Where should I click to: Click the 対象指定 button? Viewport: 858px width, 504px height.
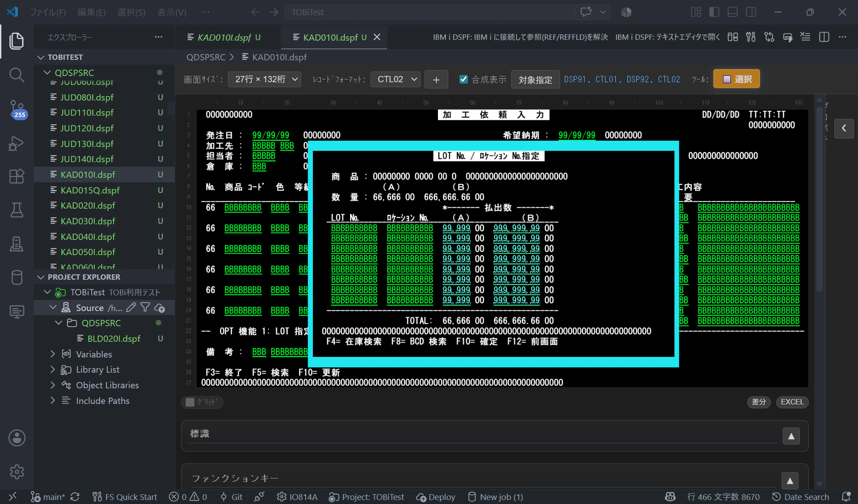[x=535, y=80]
